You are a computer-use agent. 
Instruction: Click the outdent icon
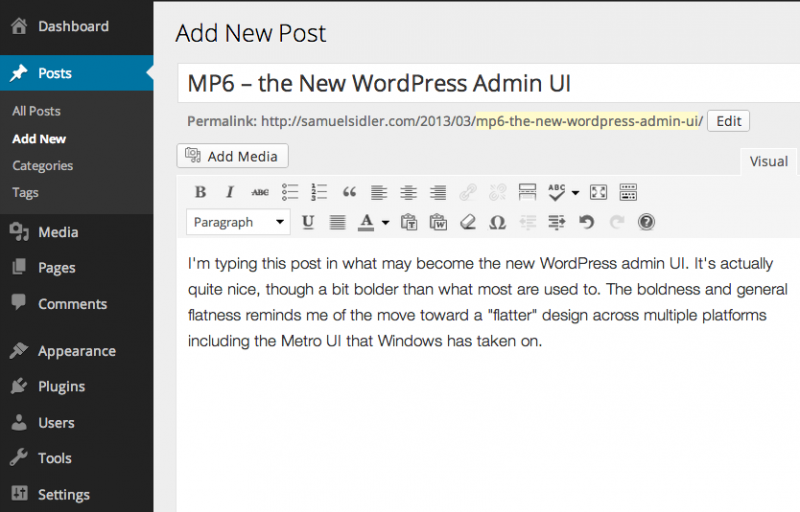(528, 222)
